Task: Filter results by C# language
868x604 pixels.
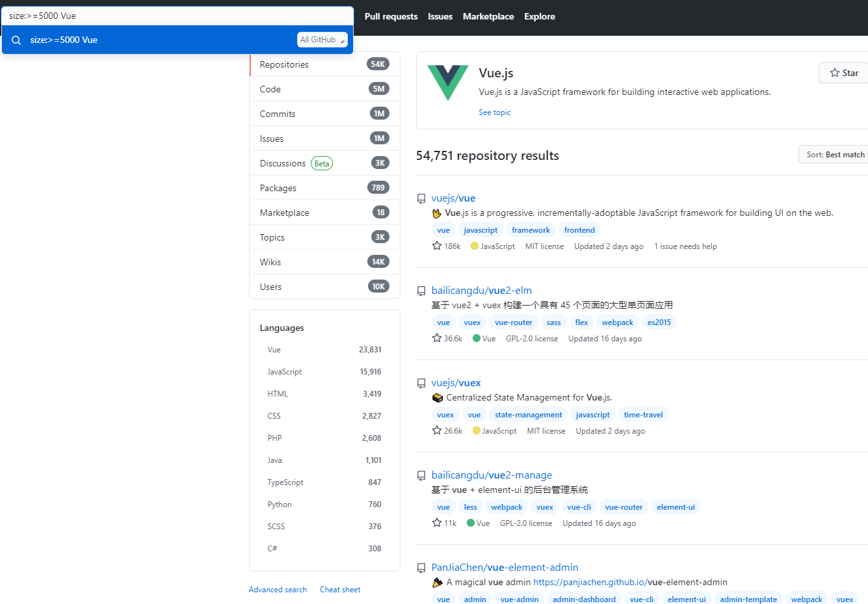Action: click(x=324, y=549)
